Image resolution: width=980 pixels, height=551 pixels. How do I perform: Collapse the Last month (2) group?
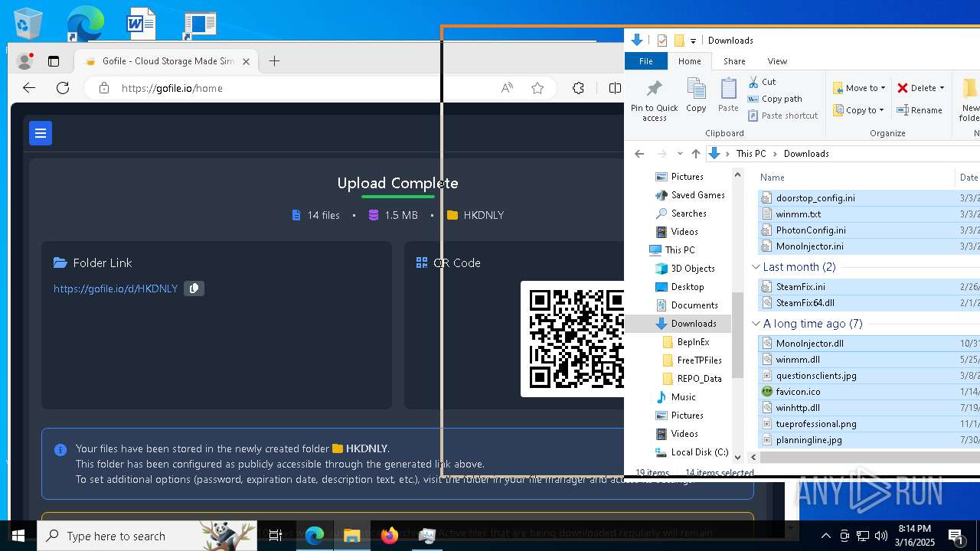tap(756, 267)
